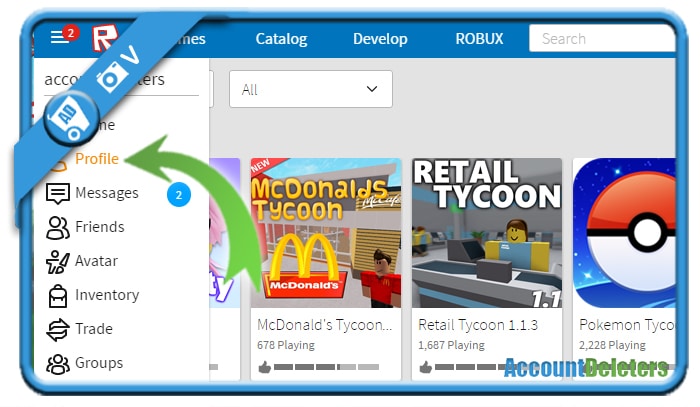Open Retail Tycoon game thumbnail
Viewport: 700px width, 407px height.
pyautogui.click(x=487, y=233)
